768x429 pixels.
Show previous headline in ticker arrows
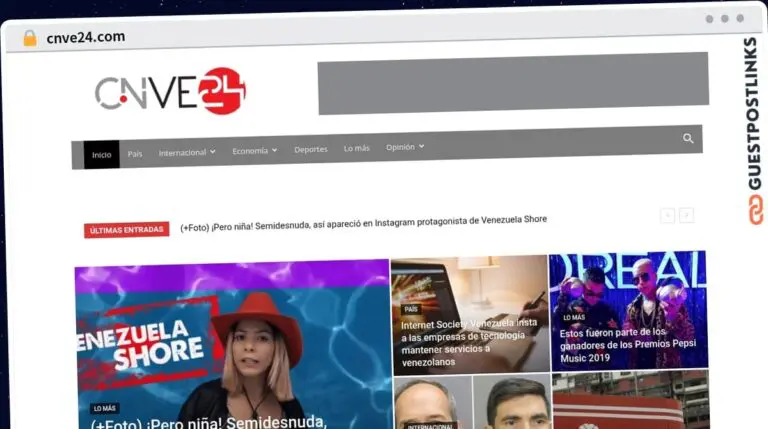[x=667, y=215]
